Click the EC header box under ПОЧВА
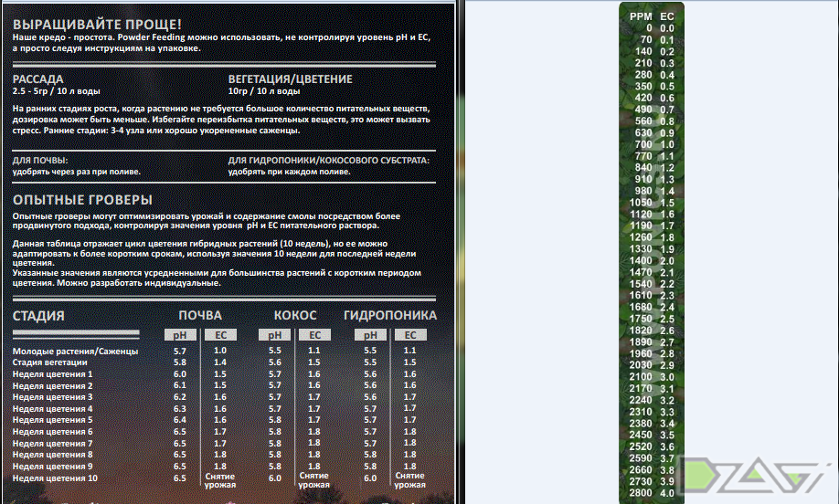The image size is (839, 504). (220, 335)
